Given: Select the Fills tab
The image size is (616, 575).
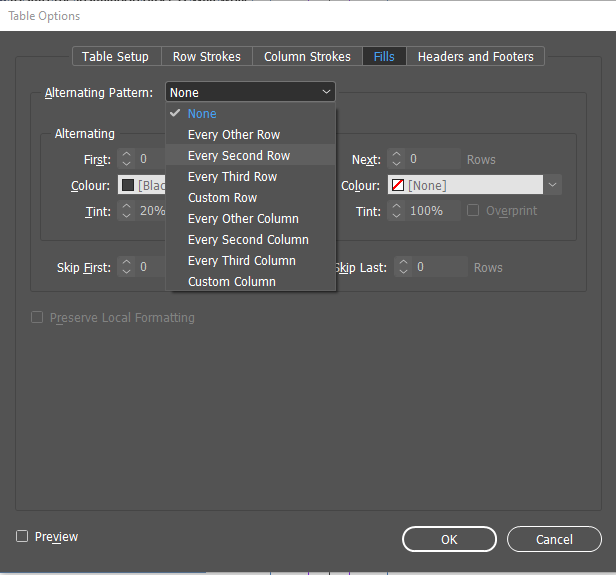Looking at the screenshot, I should click(x=384, y=57).
